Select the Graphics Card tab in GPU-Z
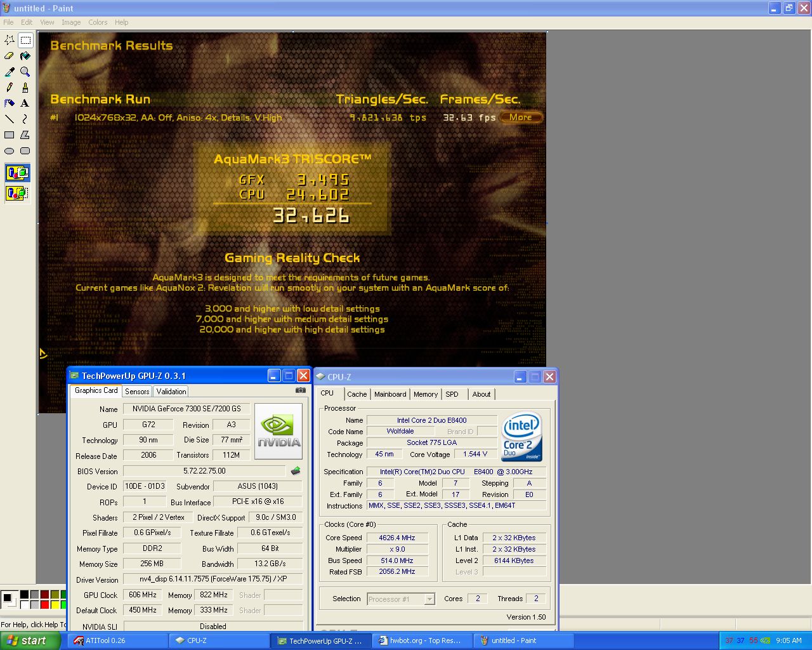 (x=96, y=390)
